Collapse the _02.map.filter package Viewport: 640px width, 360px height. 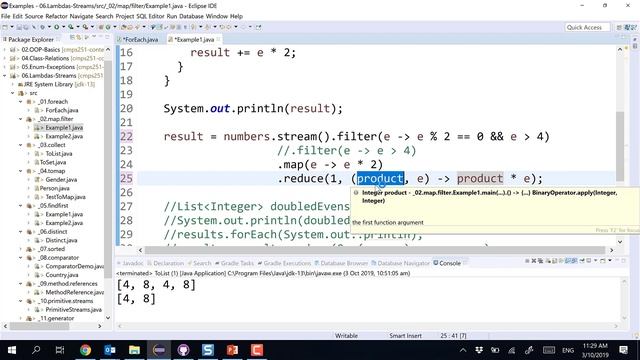click(21, 119)
